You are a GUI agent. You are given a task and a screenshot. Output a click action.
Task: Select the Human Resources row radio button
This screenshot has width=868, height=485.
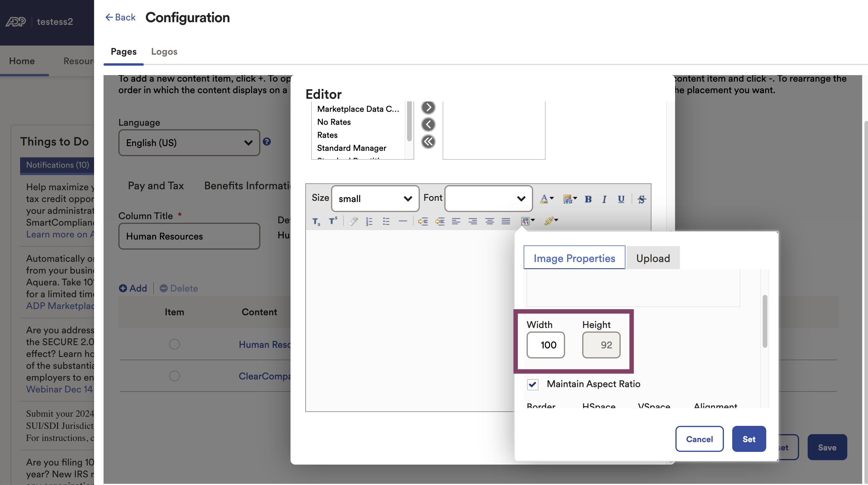tap(174, 344)
